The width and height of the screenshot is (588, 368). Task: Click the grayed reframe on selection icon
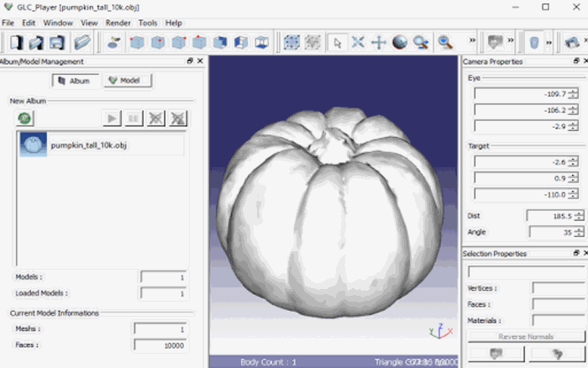coord(312,42)
